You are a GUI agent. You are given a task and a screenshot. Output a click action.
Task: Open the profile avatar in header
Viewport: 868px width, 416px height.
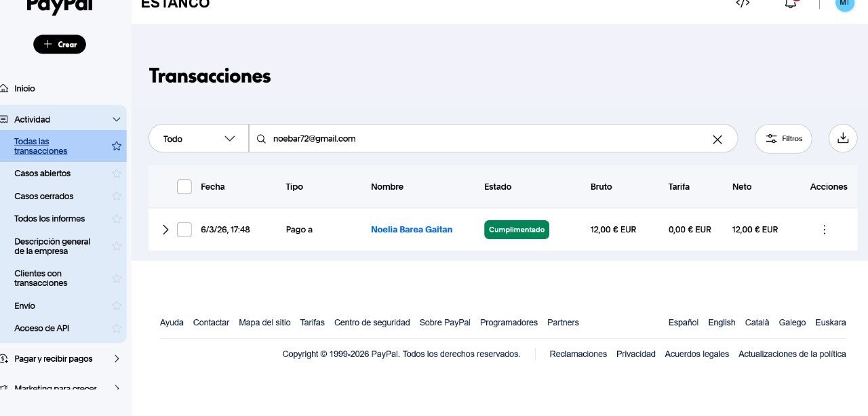point(844,4)
